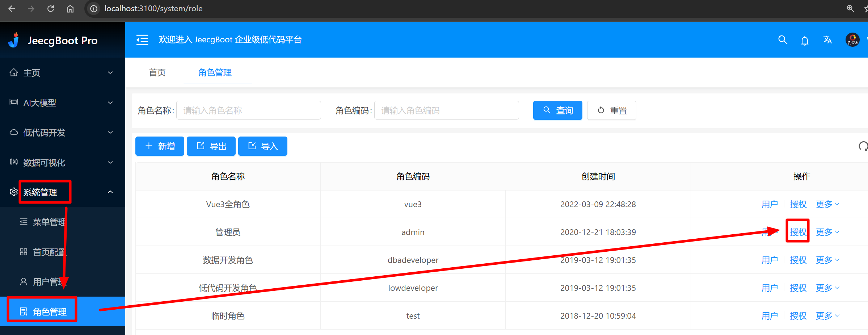
Task: Open 授权 for the dbadeveloper role
Action: [x=798, y=260]
